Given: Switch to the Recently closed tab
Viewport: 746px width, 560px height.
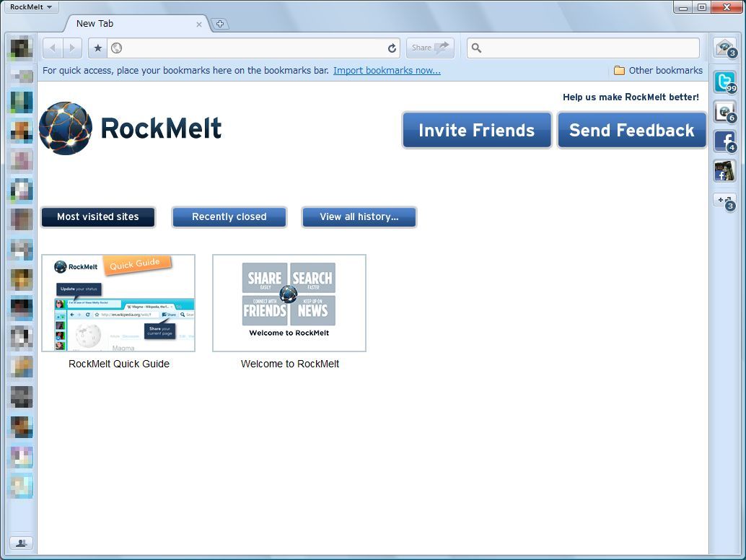Looking at the screenshot, I should click(229, 217).
